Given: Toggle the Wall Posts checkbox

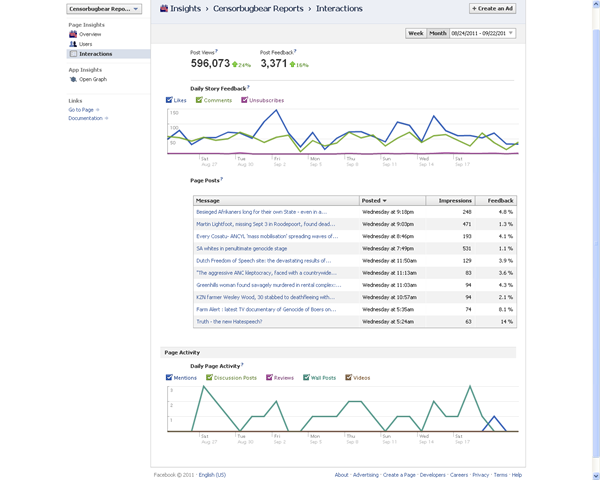Looking at the screenshot, I should (x=306, y=377).
